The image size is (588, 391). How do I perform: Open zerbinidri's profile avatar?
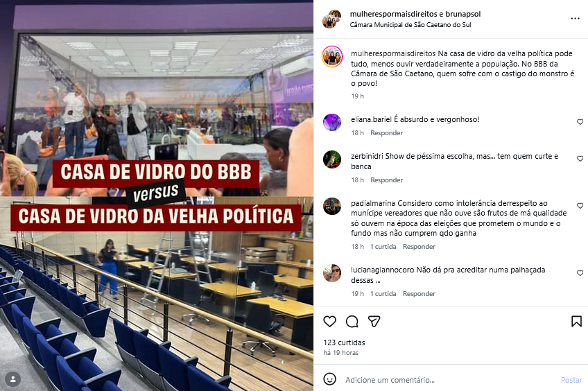tap(332, 159)
